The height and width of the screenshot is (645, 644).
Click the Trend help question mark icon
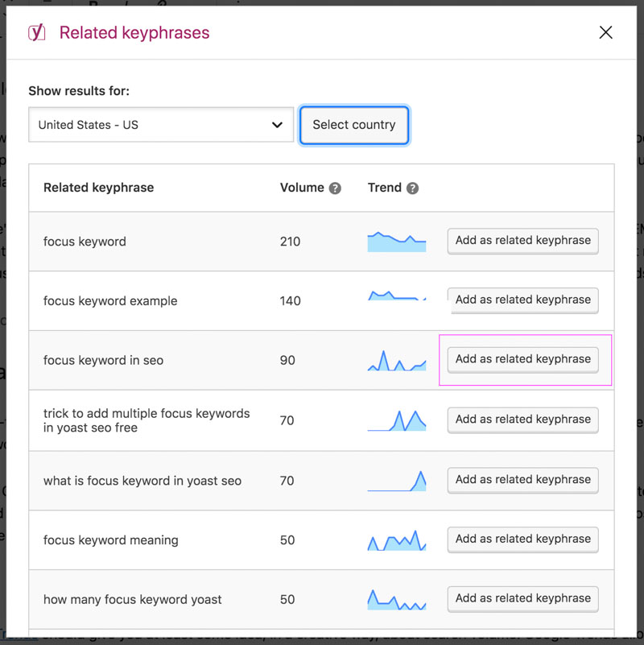pyautogui.click(x=412, y=188)
